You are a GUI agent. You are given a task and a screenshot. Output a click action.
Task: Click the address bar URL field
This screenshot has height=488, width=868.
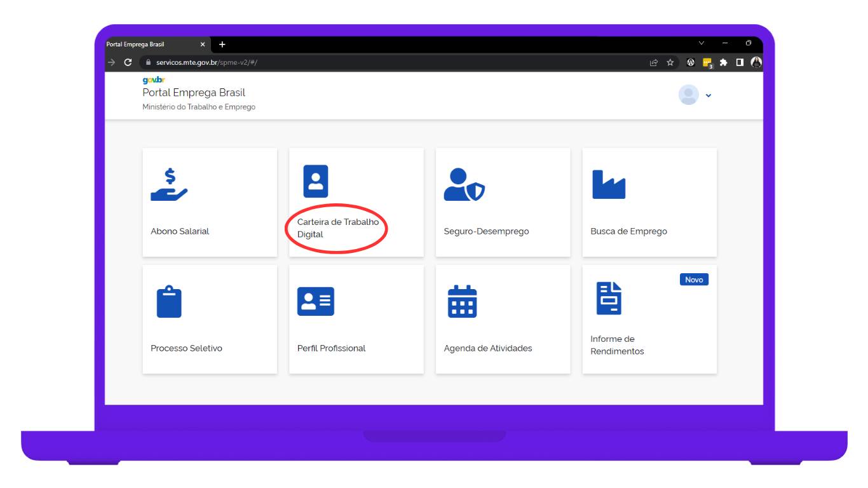pos(381,62)
